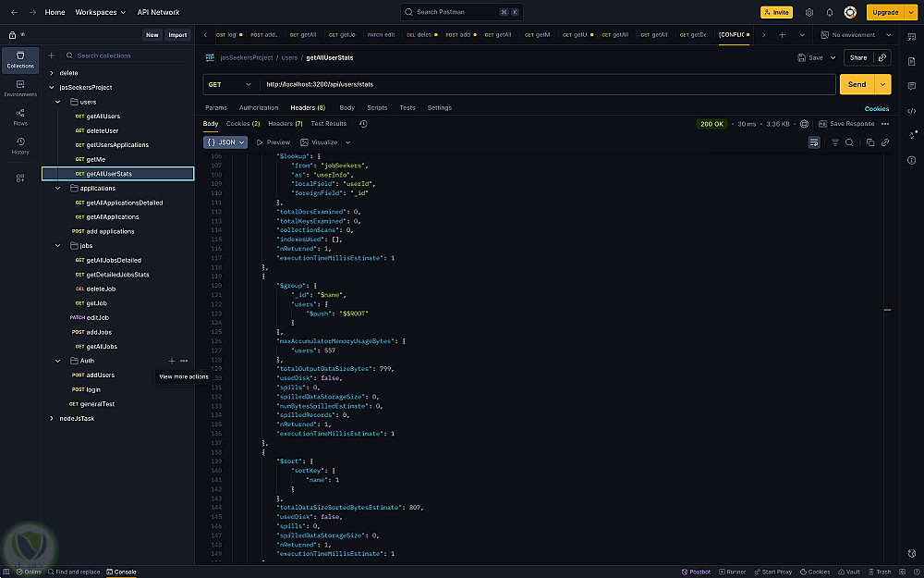Search within the response body

(849, 142)
